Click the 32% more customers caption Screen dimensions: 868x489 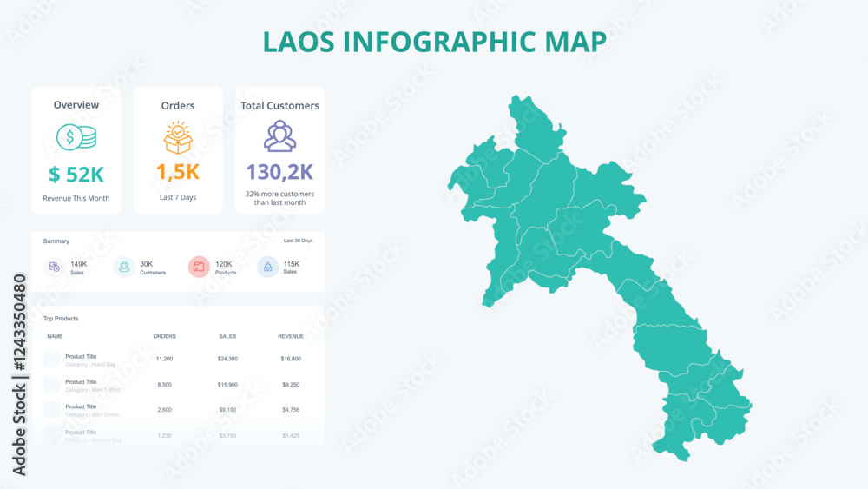coord(279,198)
